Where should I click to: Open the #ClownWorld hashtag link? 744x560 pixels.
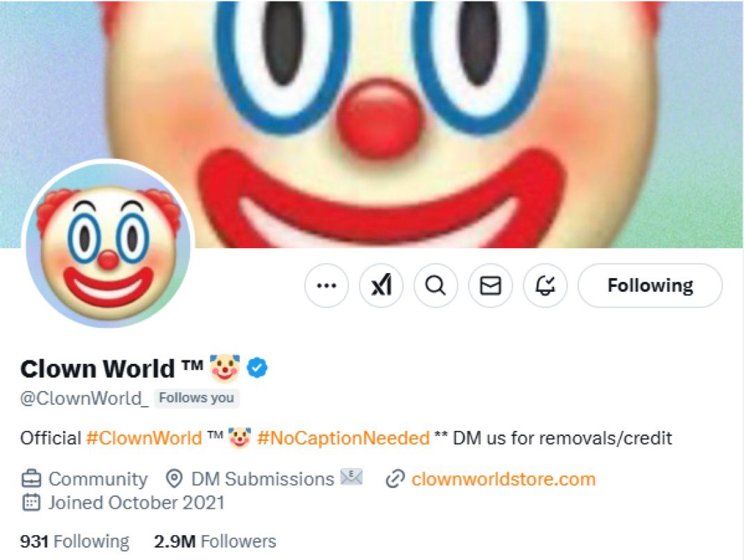tap(144, 438)
